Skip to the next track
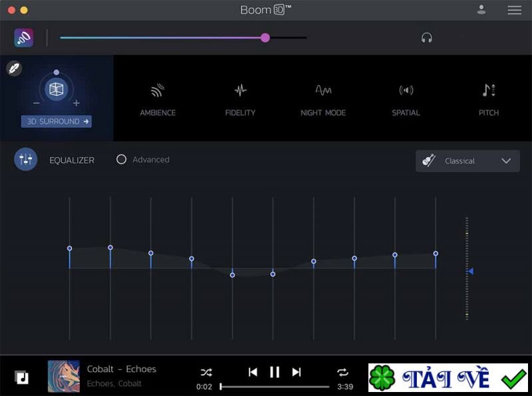This screenshot has width=532, height=396. click(297, 372)
